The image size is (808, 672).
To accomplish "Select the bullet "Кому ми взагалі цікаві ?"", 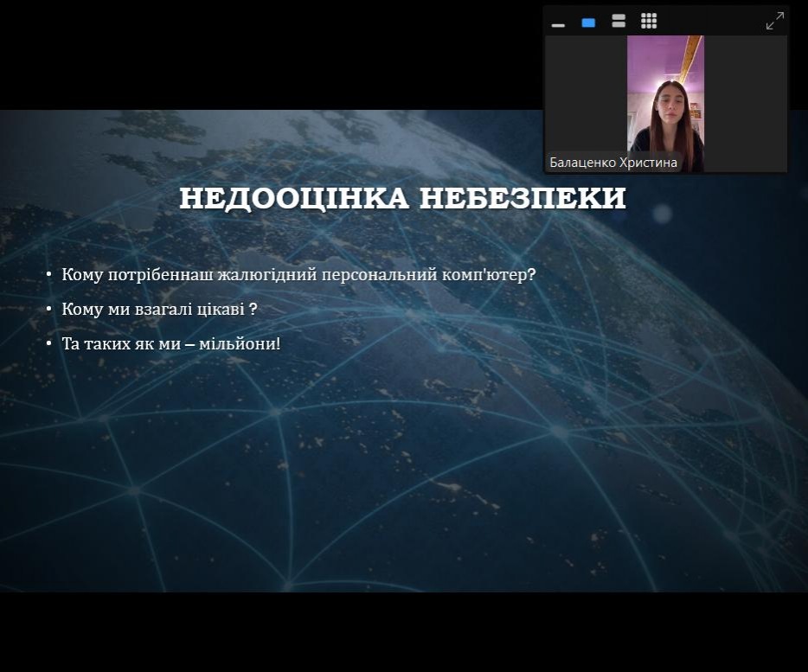I will tap(159, 310).
